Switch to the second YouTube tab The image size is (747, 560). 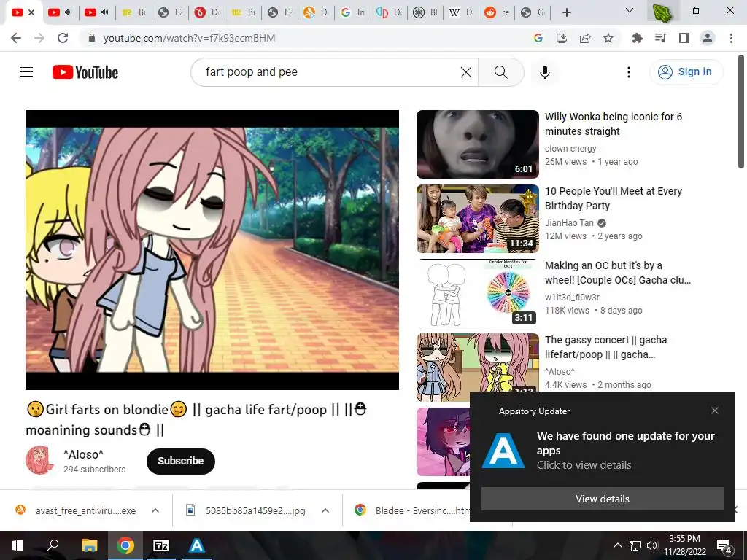tap(60, 12)
